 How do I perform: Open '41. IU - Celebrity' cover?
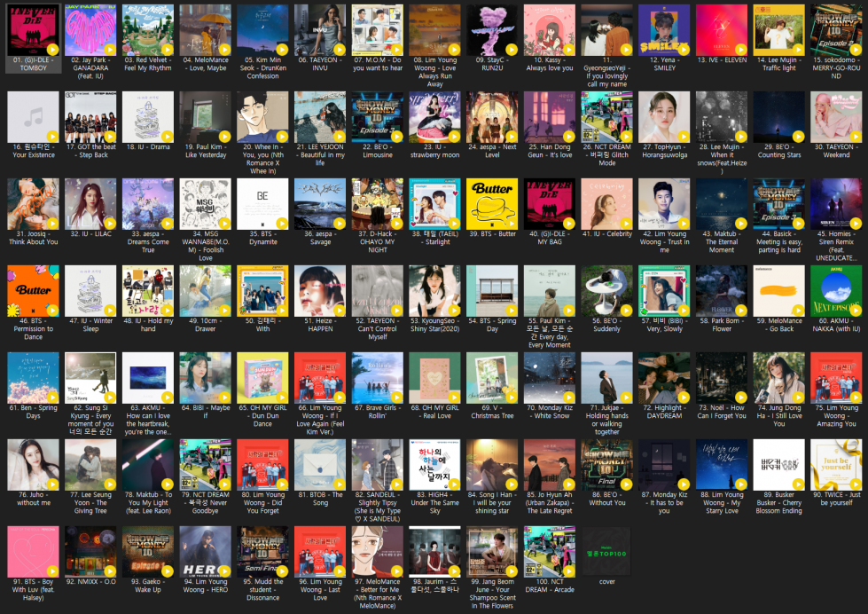pyautogui.click(x=606, y=204)
